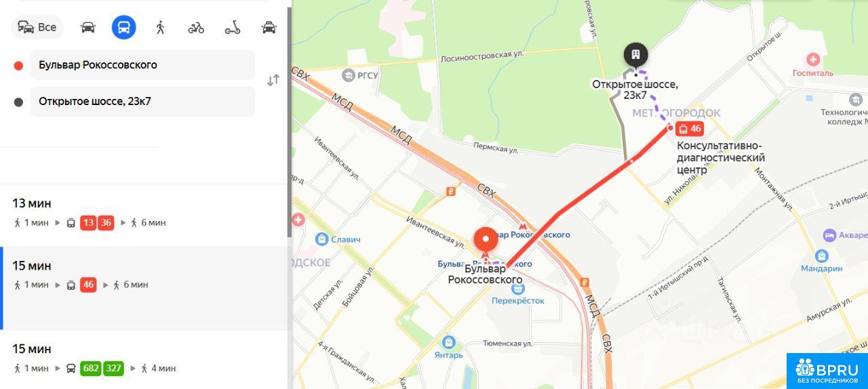Select the route with buses 682 and 327
This screenshot has width=868, height=389.
pos(144,360)
